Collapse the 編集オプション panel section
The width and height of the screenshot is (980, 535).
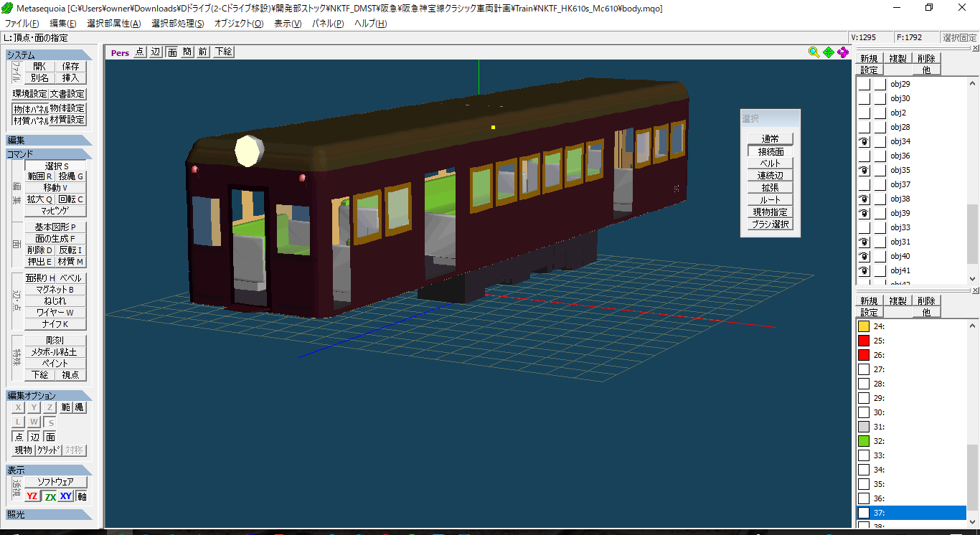coord(49,396)
